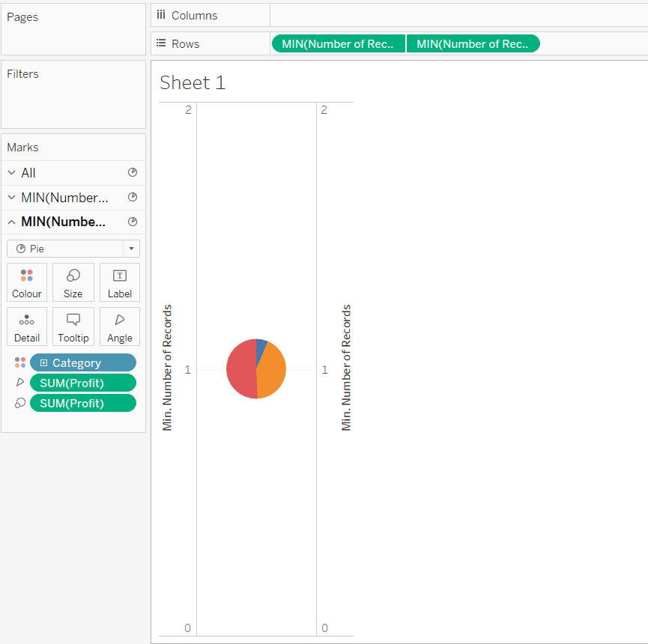Click left Min. Number of Records axis title
Viewport: 648px width, 644px height.
click(167, 368)
